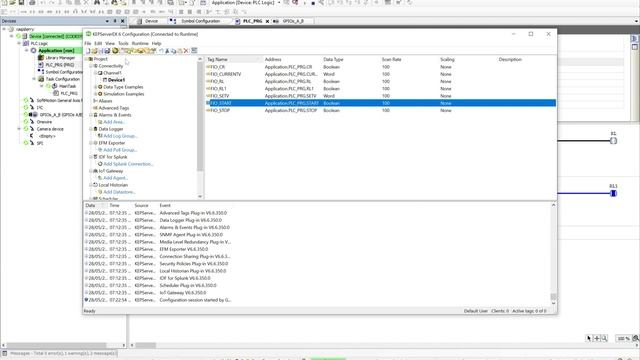
Task: Open the Tools menu in KEPServerEX
Action: coord(123,43)
